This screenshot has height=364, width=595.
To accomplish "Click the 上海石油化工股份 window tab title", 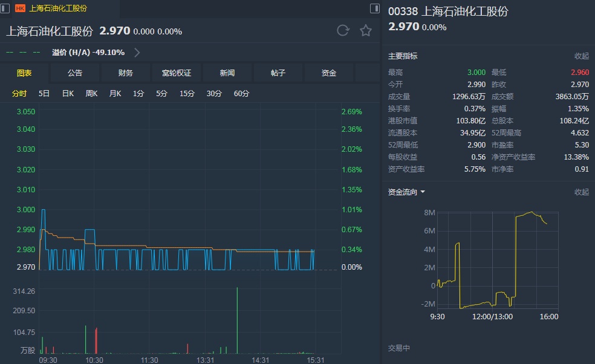I will (58, 8).
